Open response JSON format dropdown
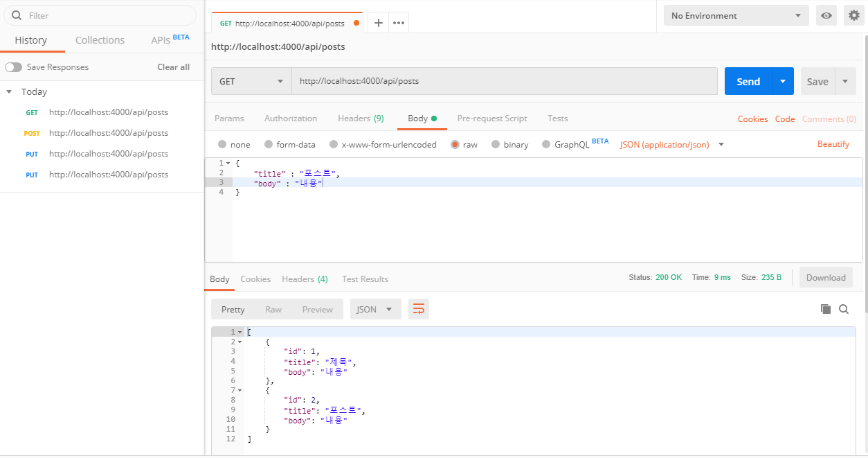The height and width of the screenshot is (458, 868). click(376, 309)
